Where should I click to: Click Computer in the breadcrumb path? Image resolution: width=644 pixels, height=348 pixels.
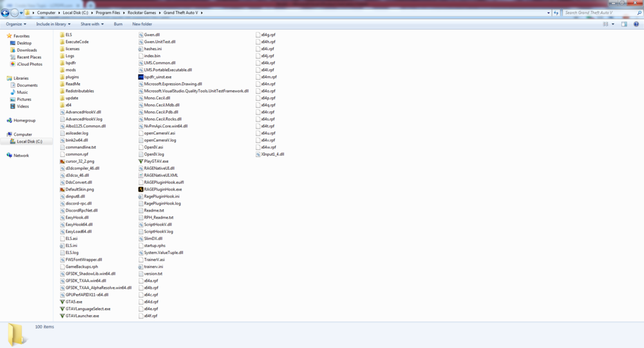coord(46,13)
